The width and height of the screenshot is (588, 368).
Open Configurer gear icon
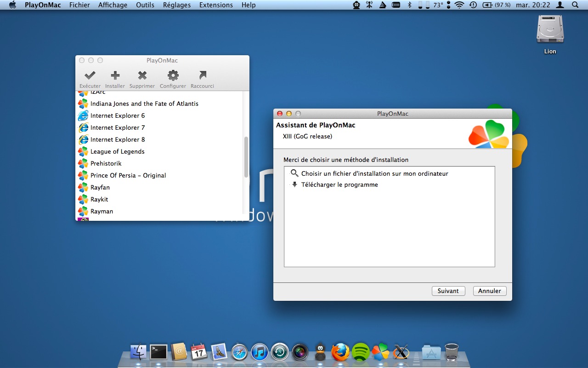click(173, 76)
